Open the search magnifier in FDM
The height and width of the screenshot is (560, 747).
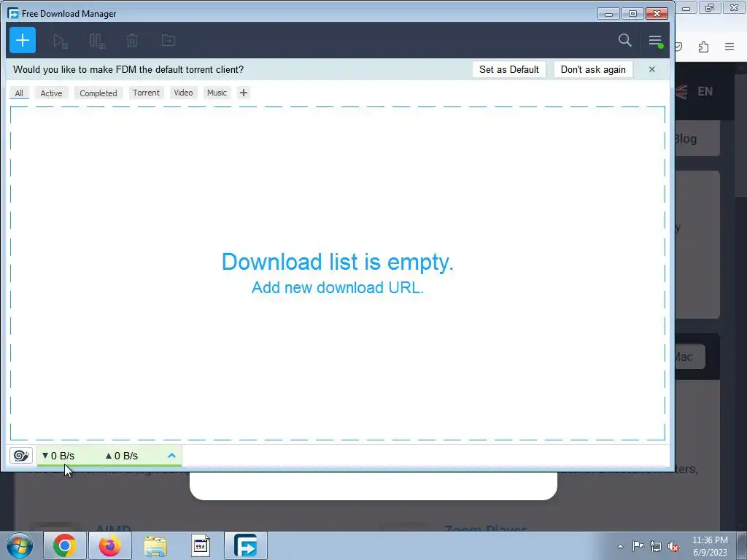[624, 40]
